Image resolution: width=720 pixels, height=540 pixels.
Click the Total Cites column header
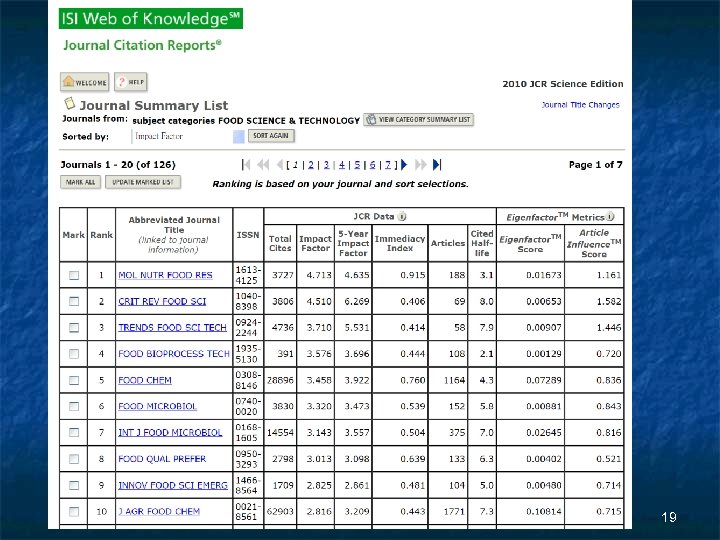click(280, 243)
